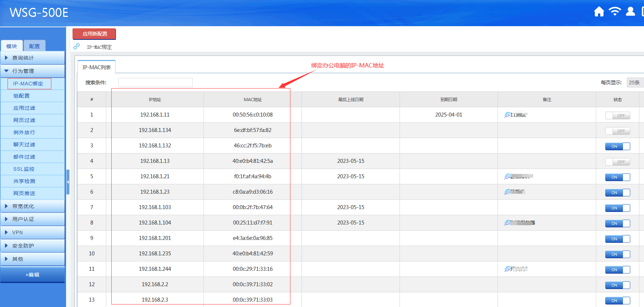
Task: Collapse sidebar using the splitter handle
Action: [68, 182]
